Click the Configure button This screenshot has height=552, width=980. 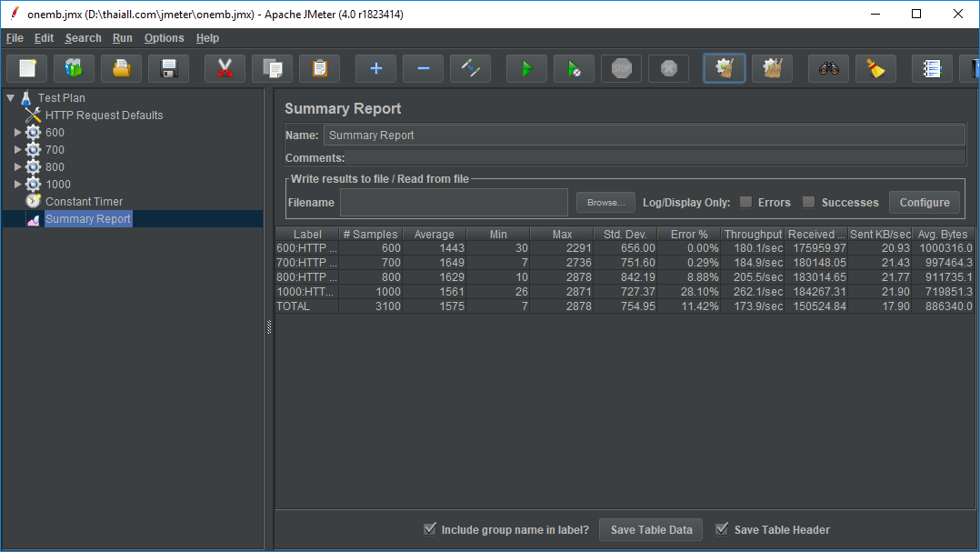click(925, 203)
